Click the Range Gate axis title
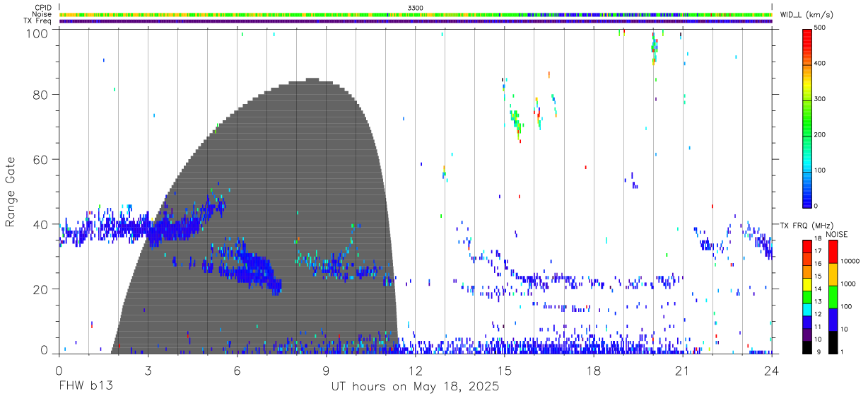Screen dimensions: 868x401 point(11,192)
